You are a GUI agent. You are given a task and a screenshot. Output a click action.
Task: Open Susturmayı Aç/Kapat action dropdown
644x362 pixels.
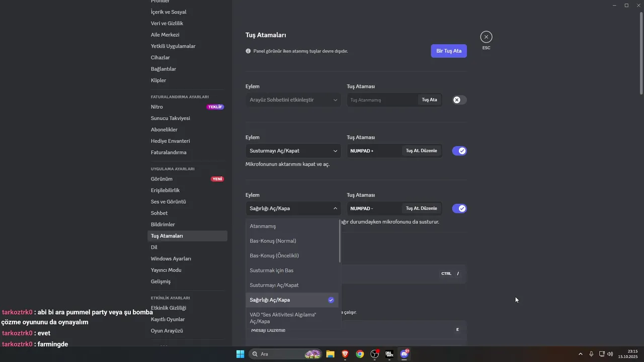[293, 151]
